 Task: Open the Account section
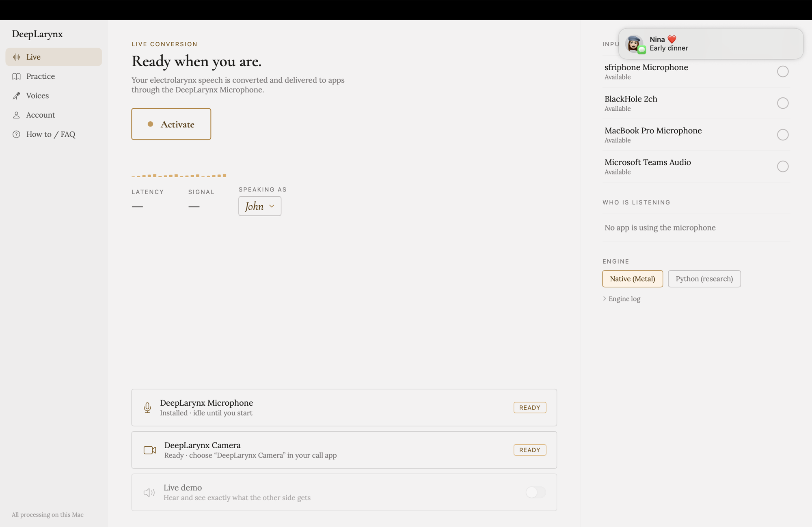[x=54, y=115]
